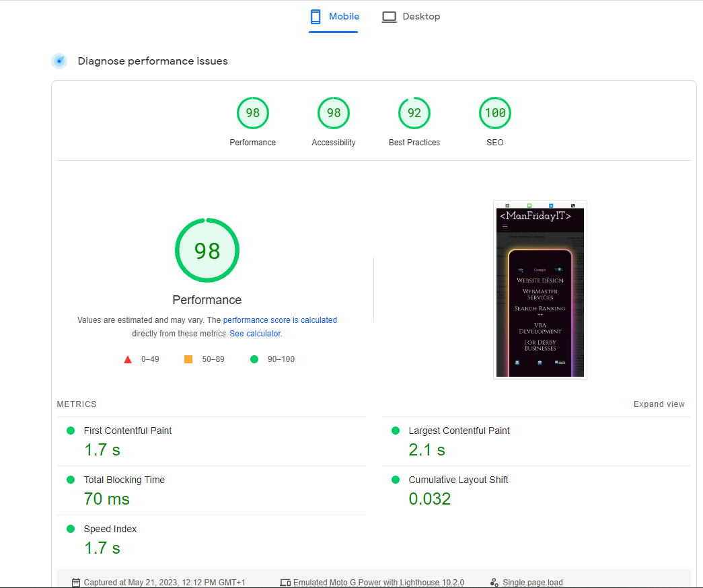This screenshot has height=588, width=703.
Task: Click the Total Blocking Time metric
Action: click(124, 480)
